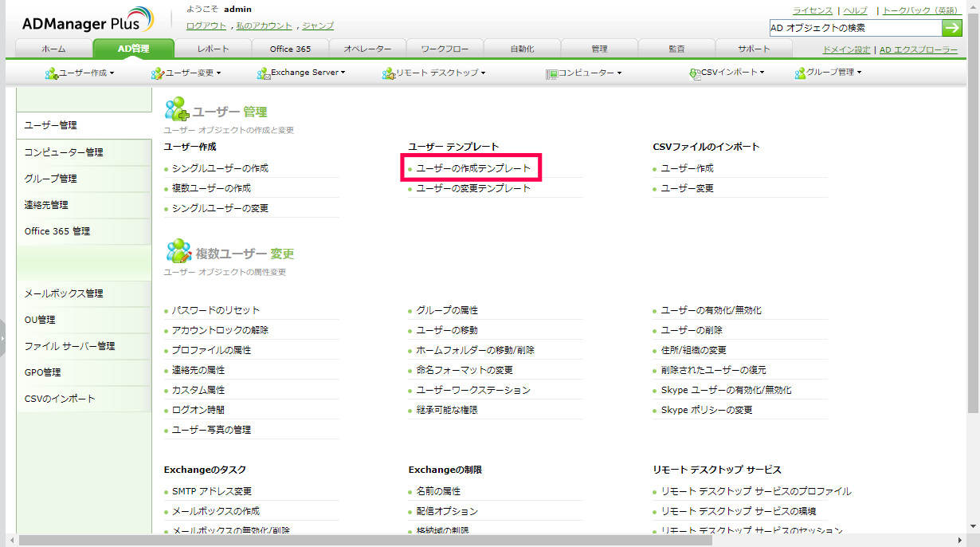Open ユーザーの変更テンプレート link
Image resolution: width=980 pixels, height=547 pixels.
[473, 188]
